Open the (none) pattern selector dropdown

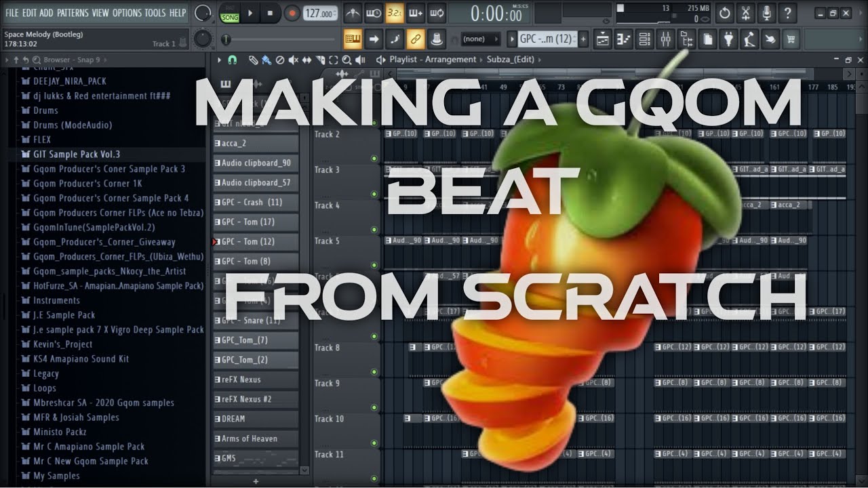tap(480, 39)
